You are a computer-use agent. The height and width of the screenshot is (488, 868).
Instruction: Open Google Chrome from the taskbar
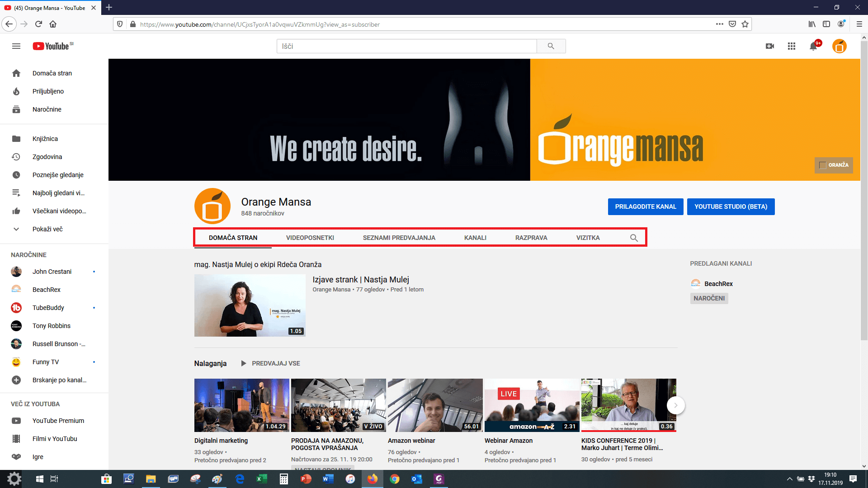tap(395, 479)
